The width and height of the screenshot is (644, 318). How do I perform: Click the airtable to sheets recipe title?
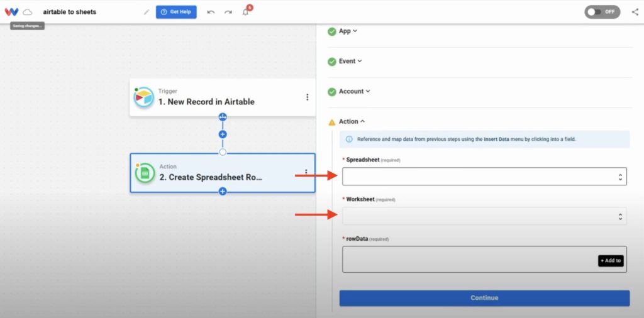(69, 12)
